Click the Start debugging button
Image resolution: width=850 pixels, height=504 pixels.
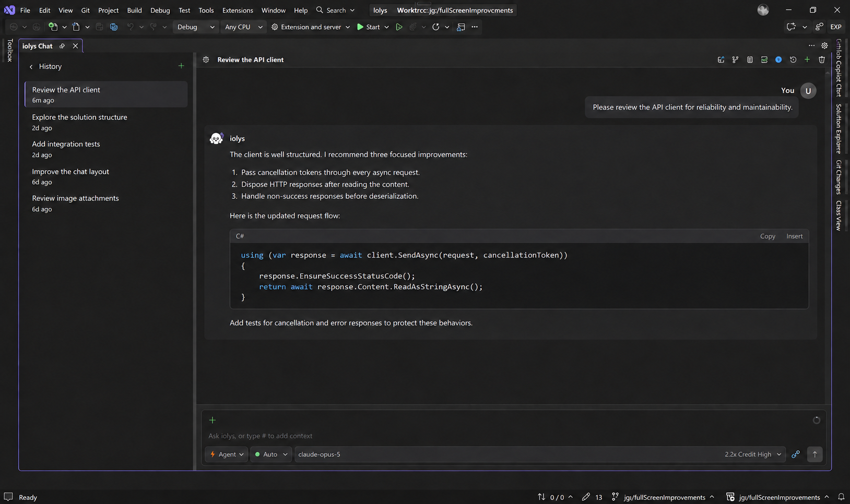click(369, 27)
